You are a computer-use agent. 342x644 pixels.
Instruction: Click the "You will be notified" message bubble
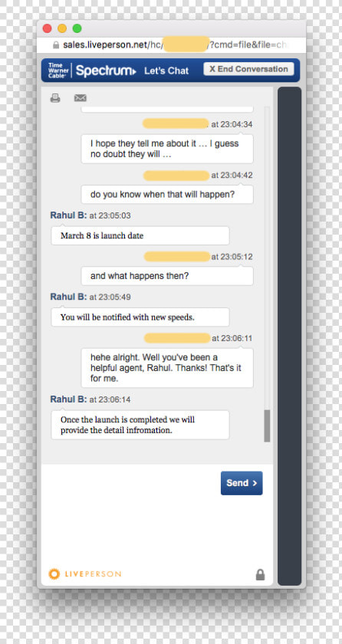click(x=140, y=317)
